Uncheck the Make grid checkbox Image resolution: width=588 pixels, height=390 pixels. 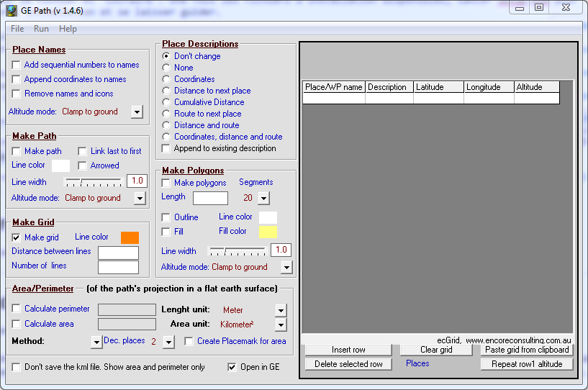pyautogui.click(x=16, y=237)
